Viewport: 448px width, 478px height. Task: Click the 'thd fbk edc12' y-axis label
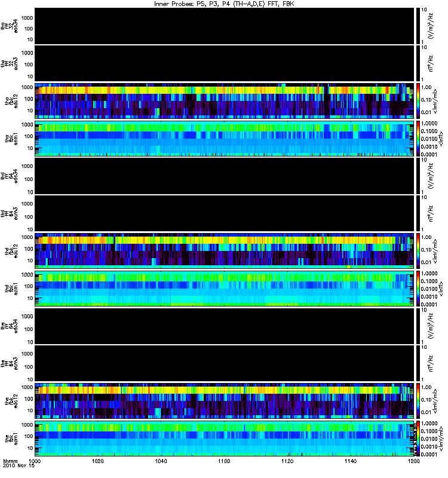click(11, 250)
